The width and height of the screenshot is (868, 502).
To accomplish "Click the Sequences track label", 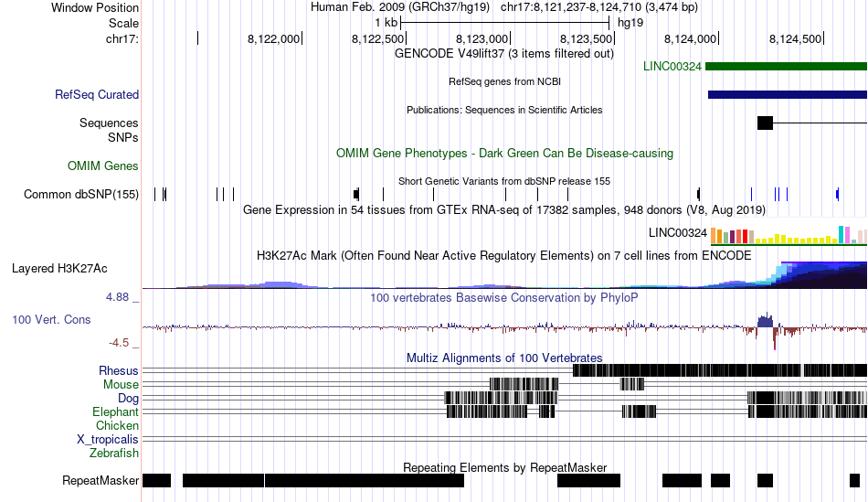I will [x=109, y=123].
